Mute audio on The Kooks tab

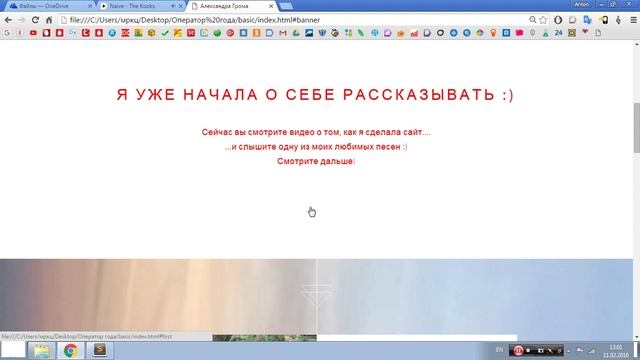click(173, 6)
